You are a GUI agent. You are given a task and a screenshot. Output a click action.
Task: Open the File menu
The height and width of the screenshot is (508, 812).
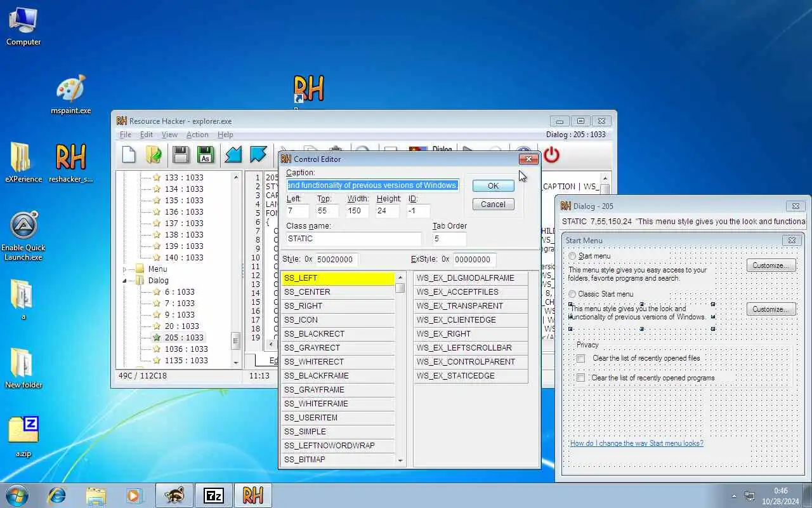126,135
